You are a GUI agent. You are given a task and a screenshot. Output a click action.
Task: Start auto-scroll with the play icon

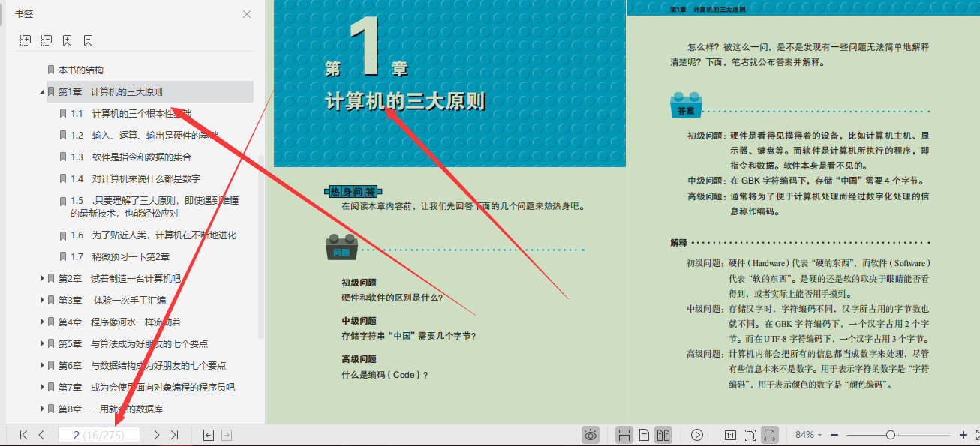[696, 434]
